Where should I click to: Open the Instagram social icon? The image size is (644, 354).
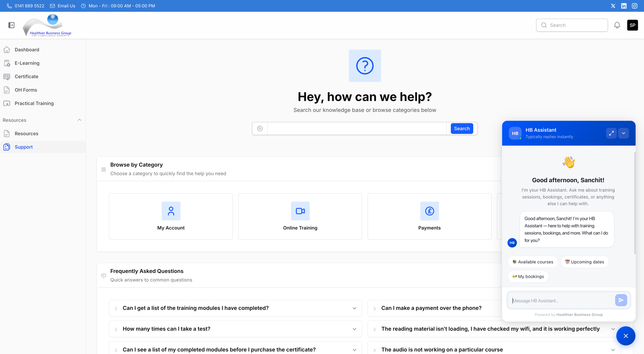click(x=634, y=6)
